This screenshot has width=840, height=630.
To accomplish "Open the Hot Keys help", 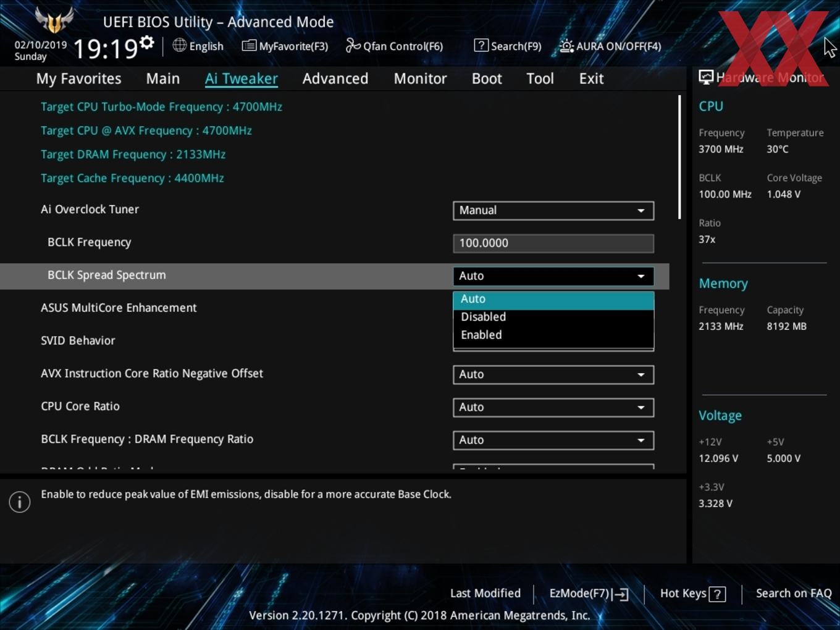I will point(692,594).
